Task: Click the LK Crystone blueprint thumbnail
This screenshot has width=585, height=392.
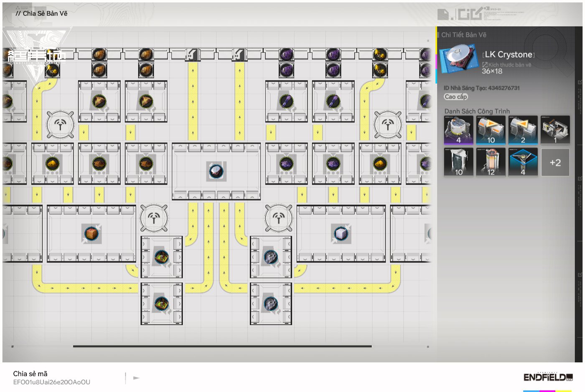Action: click(x=459, y=58)
